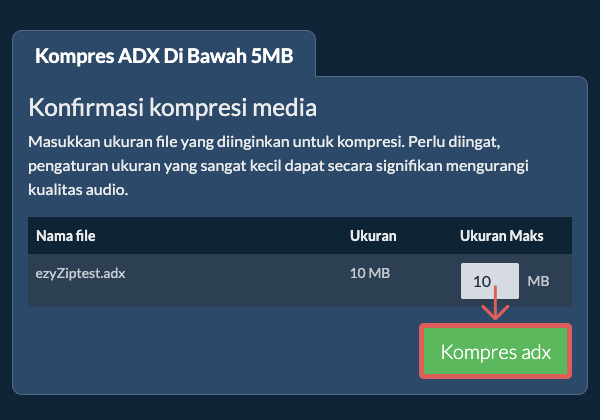The width and height of the screenshot is (600, 420).
Task: Click the Ukuran Maks column header
Action: (501, 236)
